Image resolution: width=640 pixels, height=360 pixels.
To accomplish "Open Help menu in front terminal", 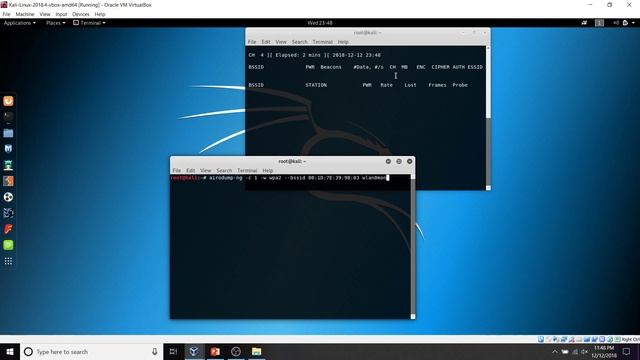I will point(267,171).
